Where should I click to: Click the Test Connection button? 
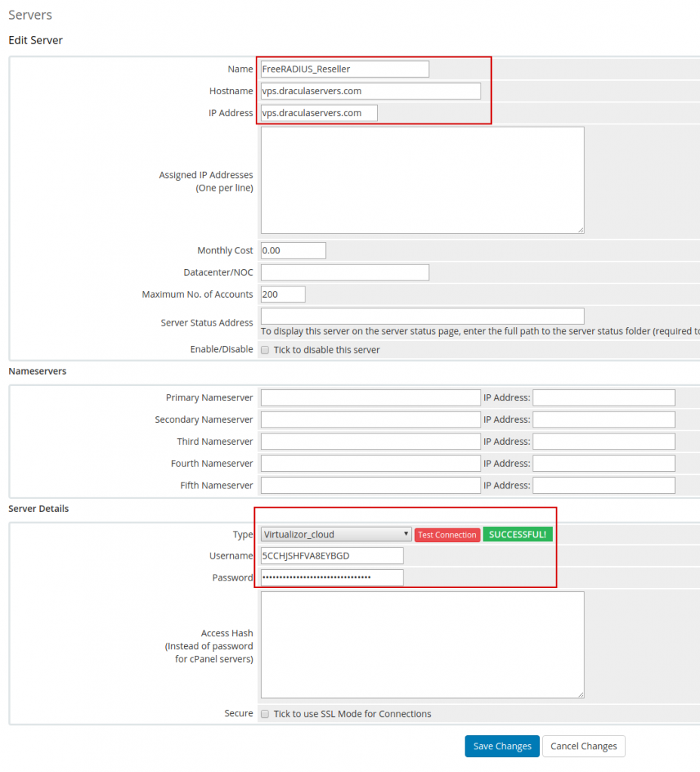click(x=447, y=535)
